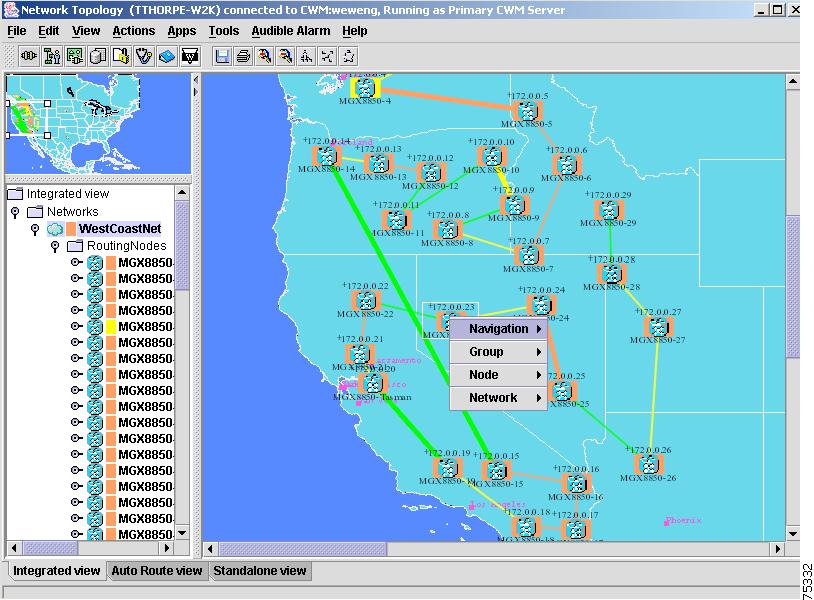Click the WestCoastNet cloud icon in tree
Image resolution: width=814 pixels, height=600 pixels.
pos(55,229)
